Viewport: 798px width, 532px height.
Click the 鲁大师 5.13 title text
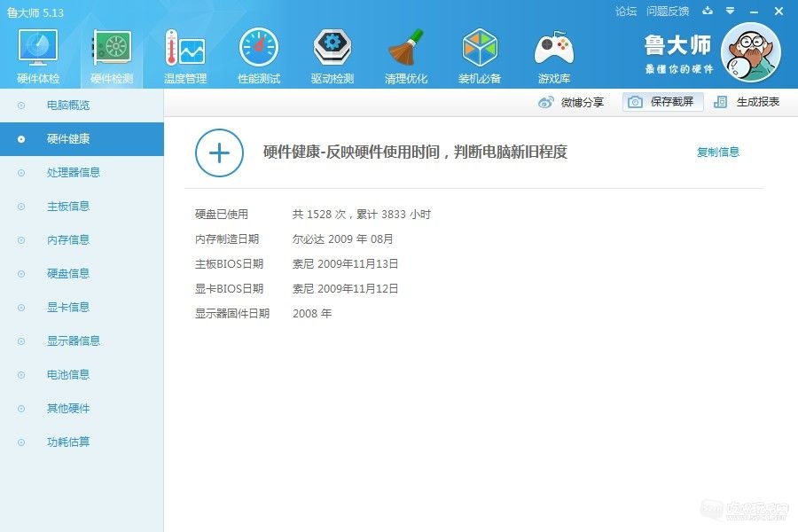[35, 12]
